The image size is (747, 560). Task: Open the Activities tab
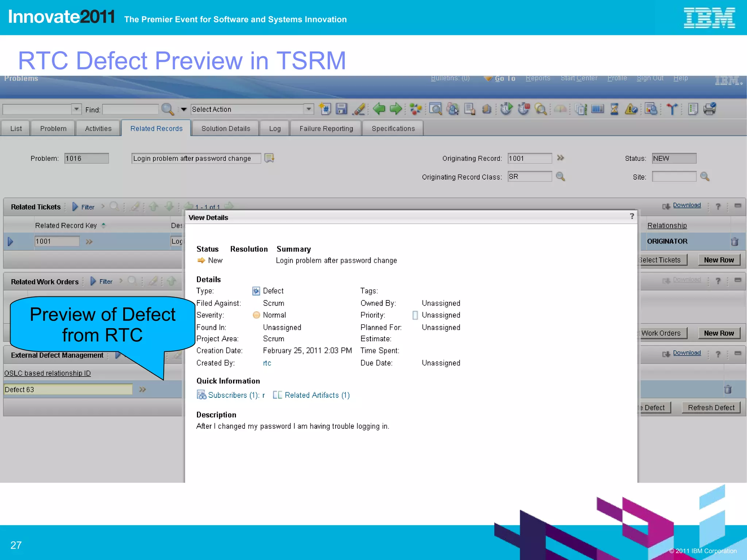[x=98, y=128]
